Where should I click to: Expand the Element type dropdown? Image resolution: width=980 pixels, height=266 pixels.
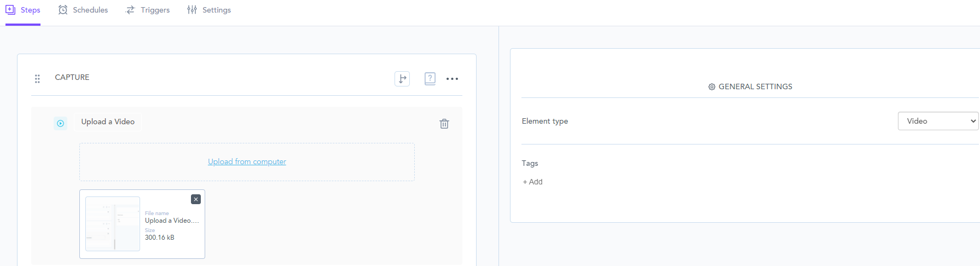tap(938, 121)
